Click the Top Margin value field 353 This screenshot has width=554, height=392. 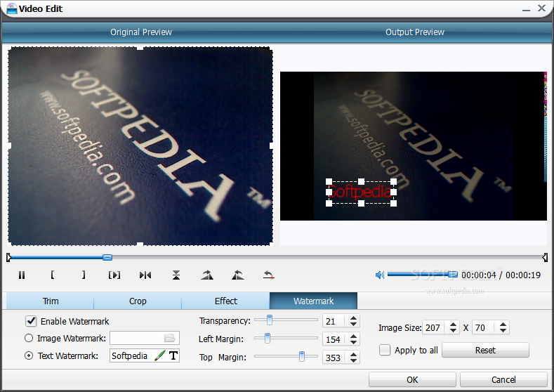(x=334, y=358)
